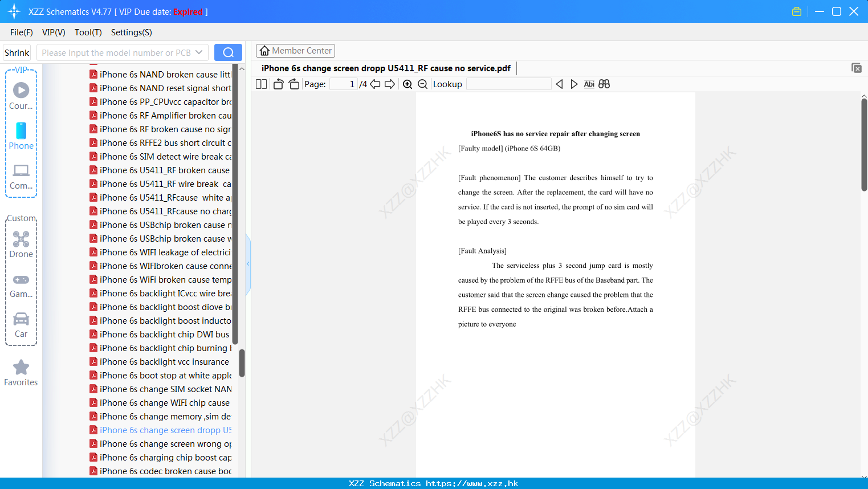Open the File(F) menu
This screenshot has height=489, width=868.
[x=22, y=32]
